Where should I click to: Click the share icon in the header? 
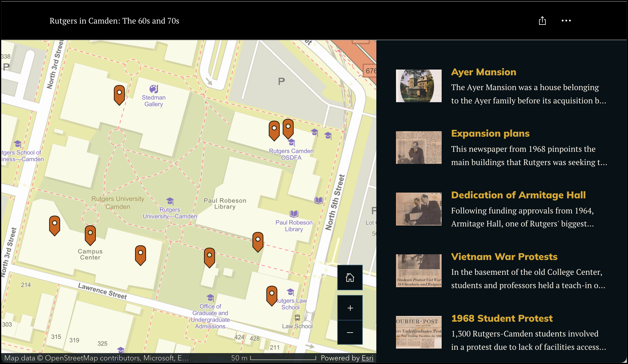click(542, 21)
